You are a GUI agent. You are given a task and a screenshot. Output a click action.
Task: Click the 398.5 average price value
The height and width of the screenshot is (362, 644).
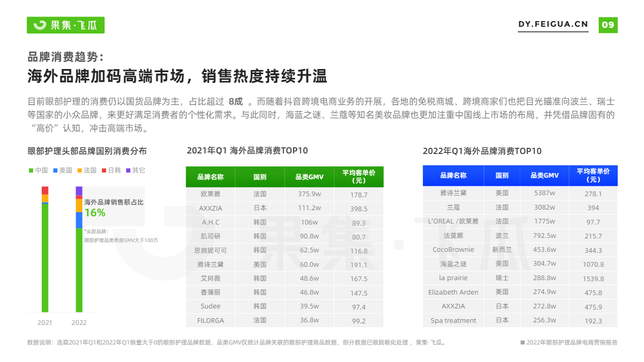coord(359,209)
